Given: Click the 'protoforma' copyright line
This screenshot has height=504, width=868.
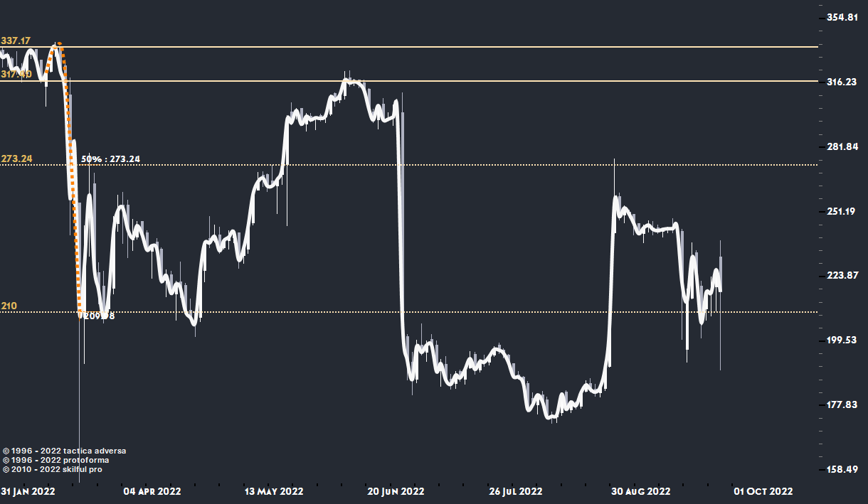Looking at the screenshot, I should [56, 460].
